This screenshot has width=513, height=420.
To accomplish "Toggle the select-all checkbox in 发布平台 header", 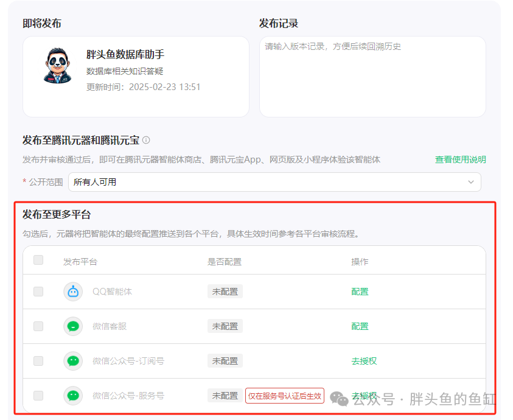I will [x=38, y=261].
